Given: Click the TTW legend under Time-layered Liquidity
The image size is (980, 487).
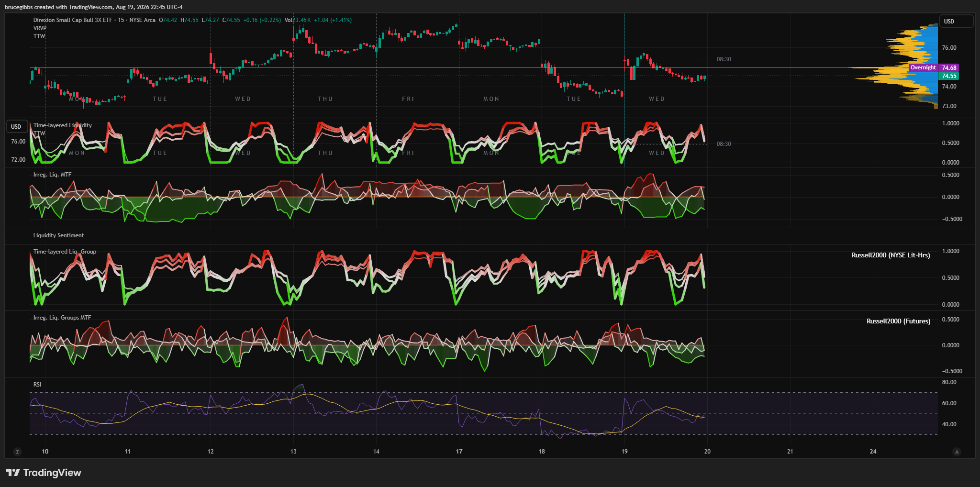Looking at the screenshot, I should click(x=39, y=133).
